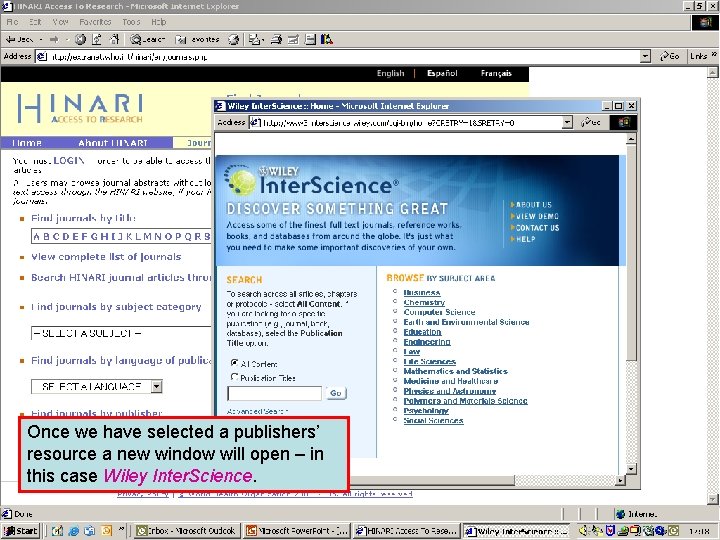The width and height of the screenshot is (720, 540).
Task: Browse the Engineering subject area
Action: coord(427,342)
